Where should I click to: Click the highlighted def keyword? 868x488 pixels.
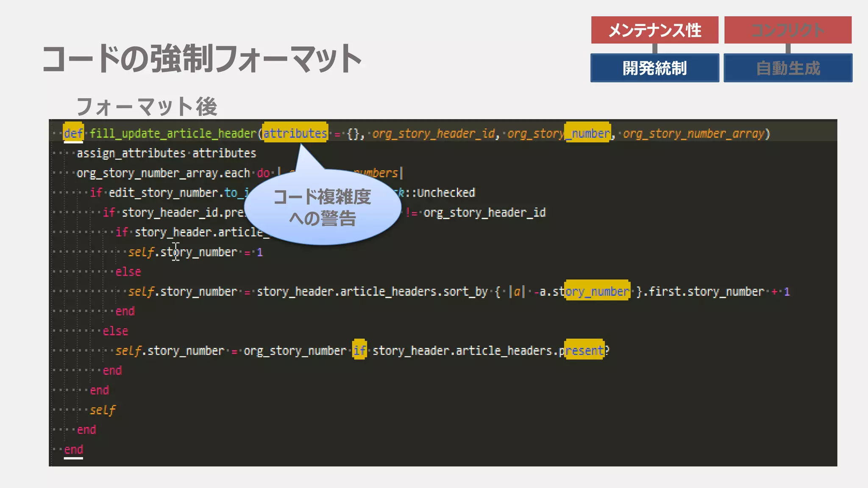[x=73, y=133]
